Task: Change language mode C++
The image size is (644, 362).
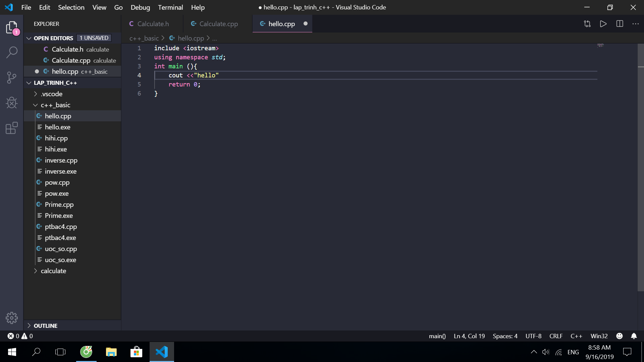Action: [576, 336]
